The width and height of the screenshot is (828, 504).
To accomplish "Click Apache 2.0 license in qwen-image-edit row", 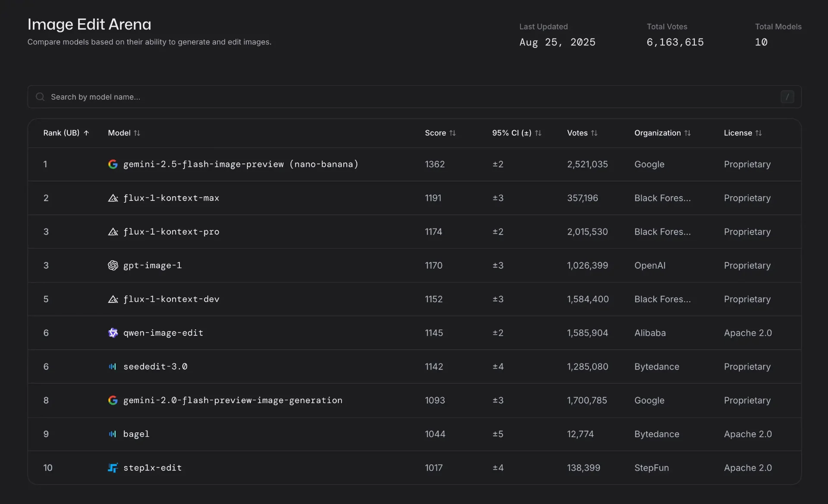I will pos(748,333).
